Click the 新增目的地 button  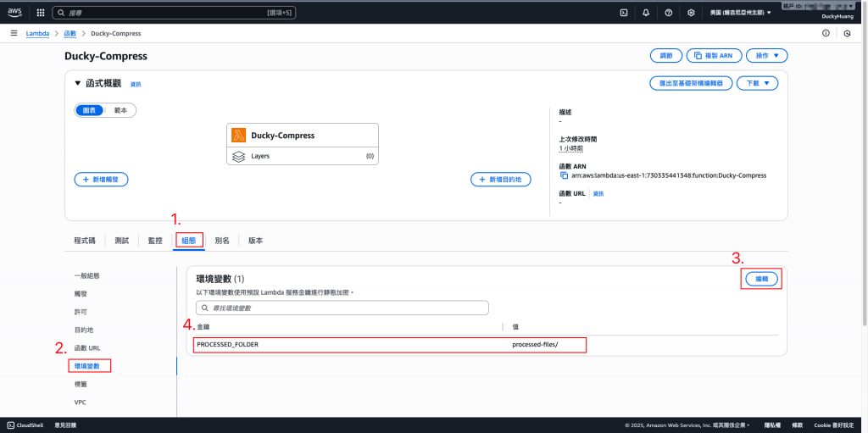click(501, 180)
